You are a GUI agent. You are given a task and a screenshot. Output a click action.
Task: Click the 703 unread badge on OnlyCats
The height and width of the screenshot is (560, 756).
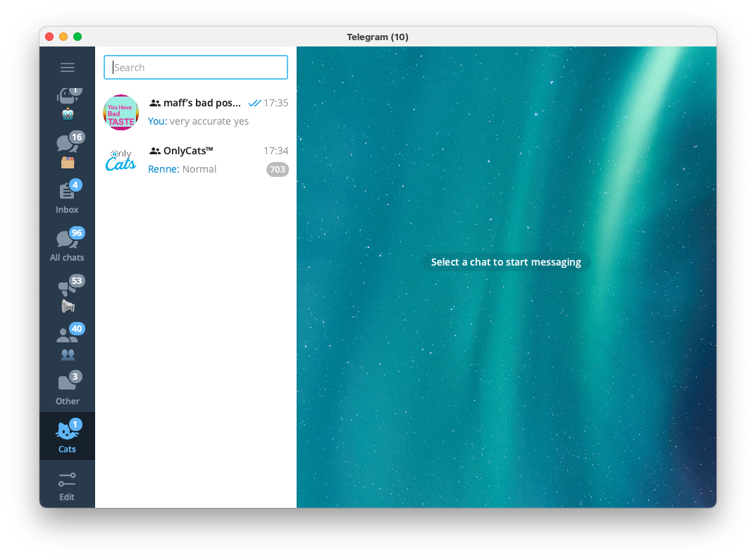coord(277,169)
